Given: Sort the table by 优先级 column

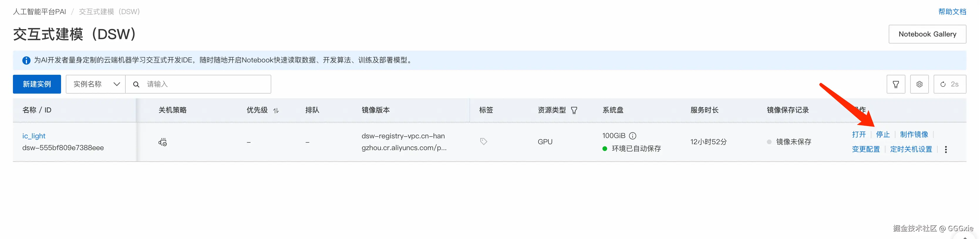Looking at the screenshot, I should (276, 111).
